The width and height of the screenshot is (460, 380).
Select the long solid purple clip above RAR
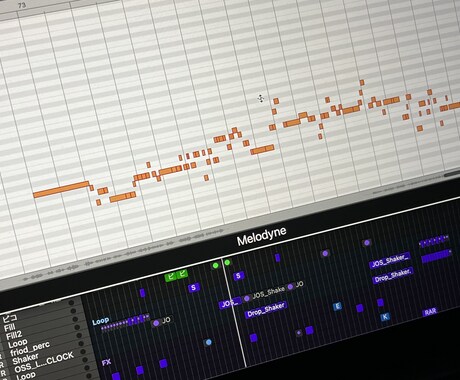point(436,256)
